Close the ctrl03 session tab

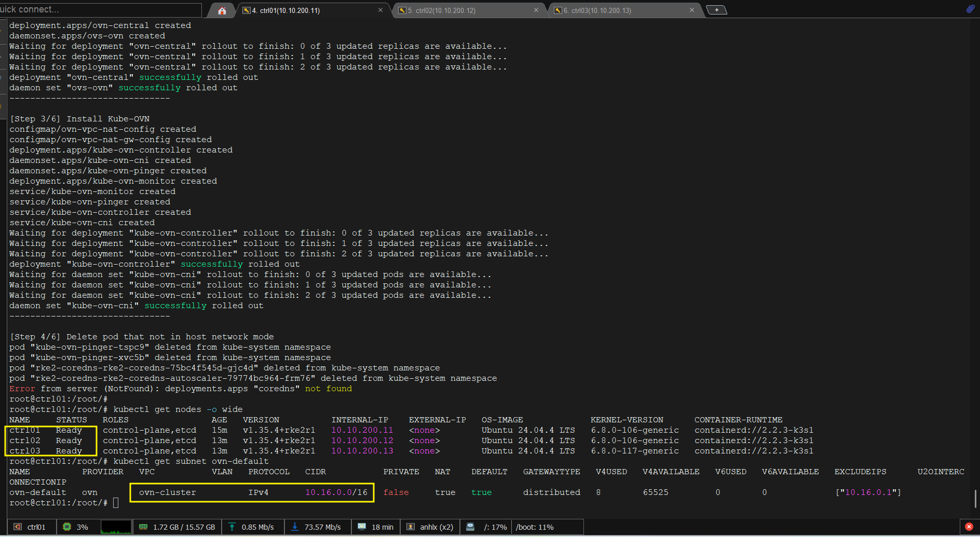tap(692, 10)
